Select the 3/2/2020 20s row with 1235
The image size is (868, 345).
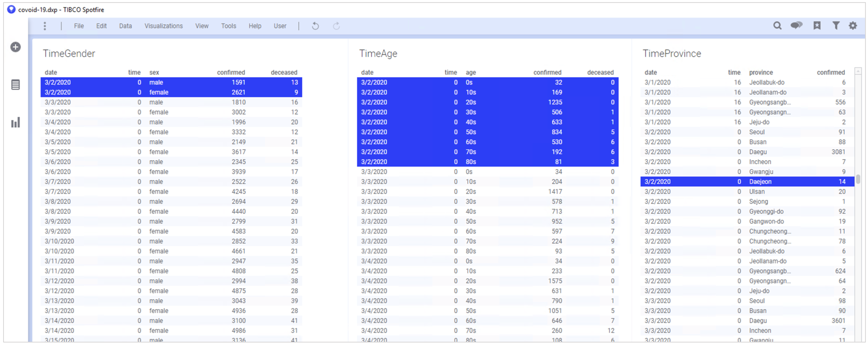pos(488,102)
